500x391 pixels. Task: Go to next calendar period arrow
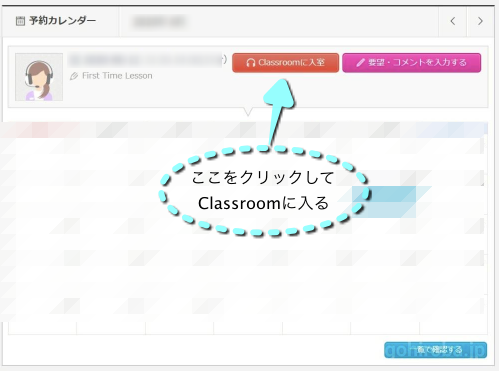click(480, 21)
